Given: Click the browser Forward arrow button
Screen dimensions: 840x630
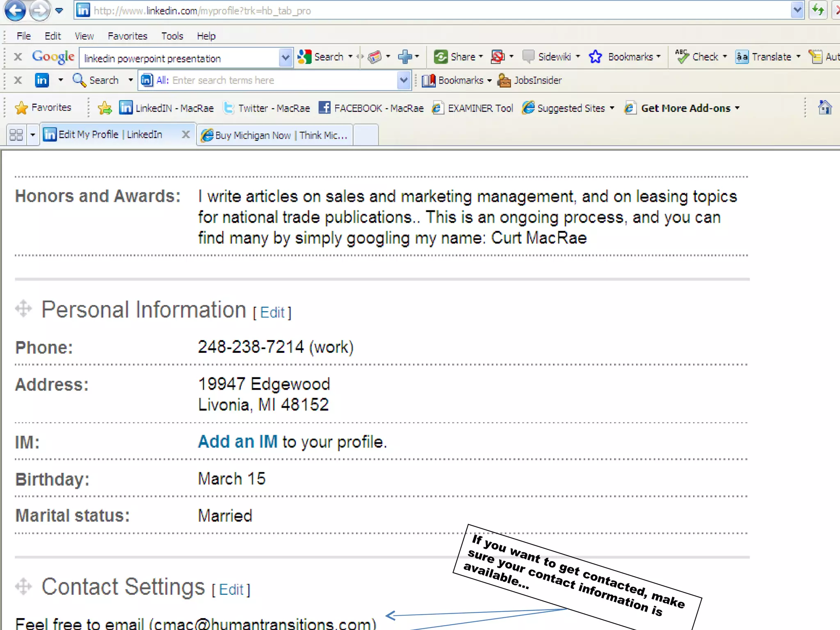Looking at the screenshot, I should tap(40, 10).
